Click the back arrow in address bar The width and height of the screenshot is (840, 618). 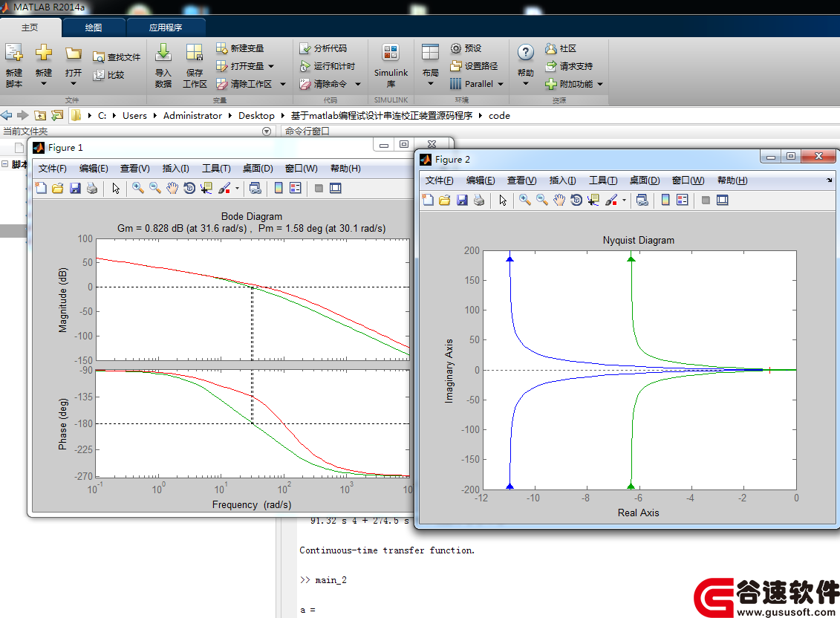7,115
